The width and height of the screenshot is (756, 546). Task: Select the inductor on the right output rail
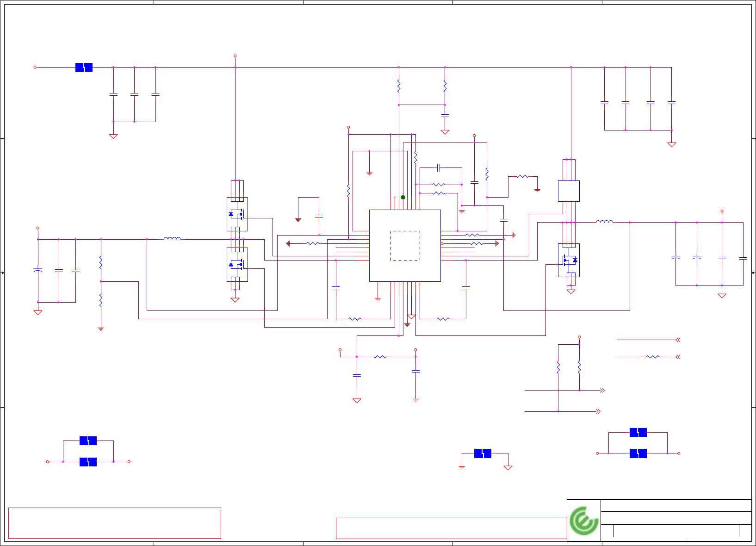(605, 222)
